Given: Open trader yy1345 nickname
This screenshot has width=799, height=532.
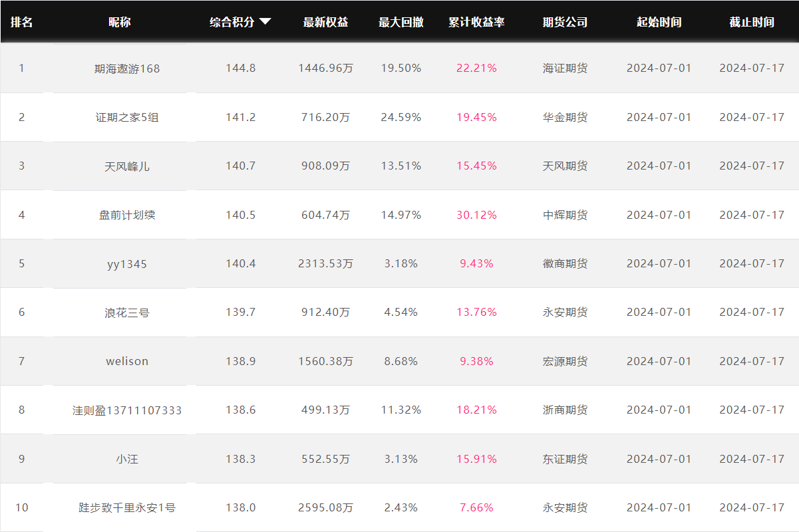Looking at the screenshot, I should pos(127,263).
